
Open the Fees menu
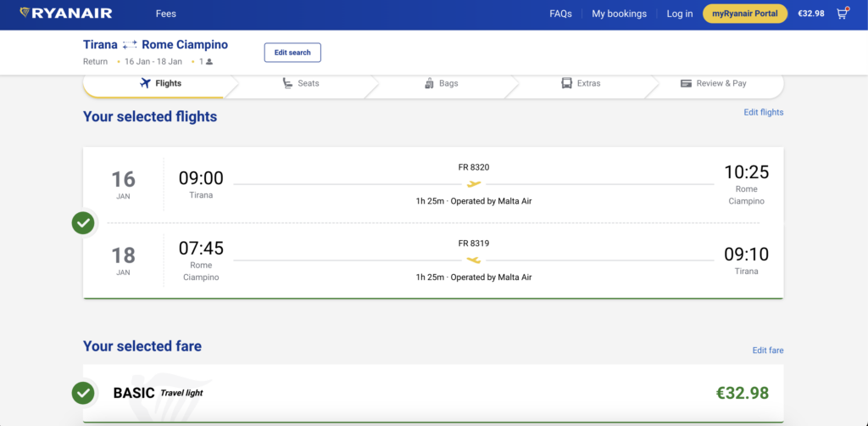[166, 14]
